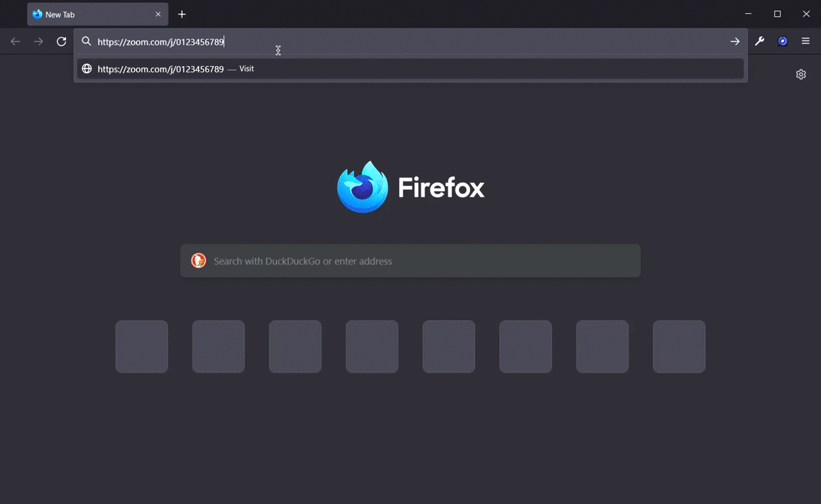The width and height of the screenshot is (821, 504).
Task: Click the last empty shortcut tile
Action: pyautogui.click(x=679, y=346)
